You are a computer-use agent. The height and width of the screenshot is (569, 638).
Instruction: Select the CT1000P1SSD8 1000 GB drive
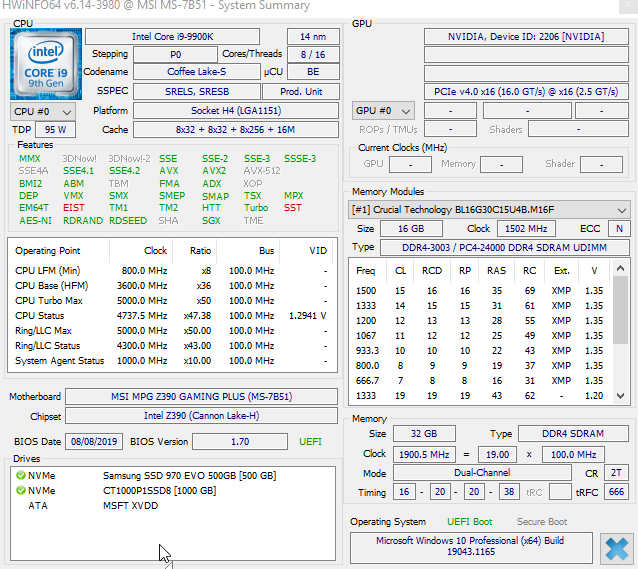click(x=173, y=490)
